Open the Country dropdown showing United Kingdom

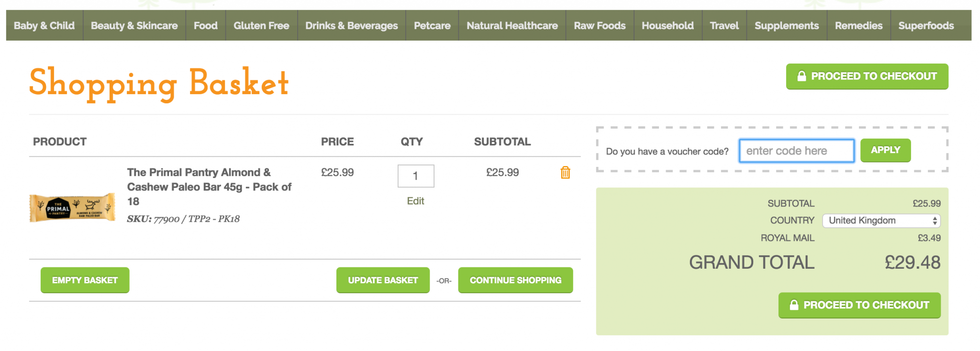click(x=881, y=220)
